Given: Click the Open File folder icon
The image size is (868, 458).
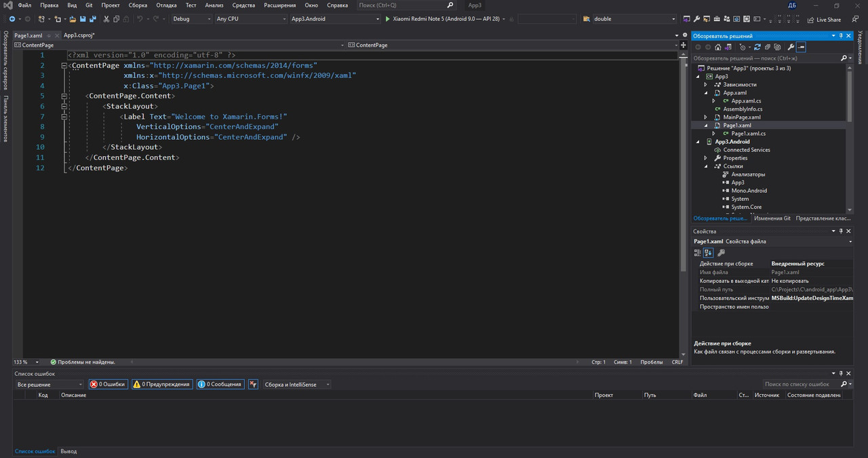Looking at the screenshot, I should (73, 19).
